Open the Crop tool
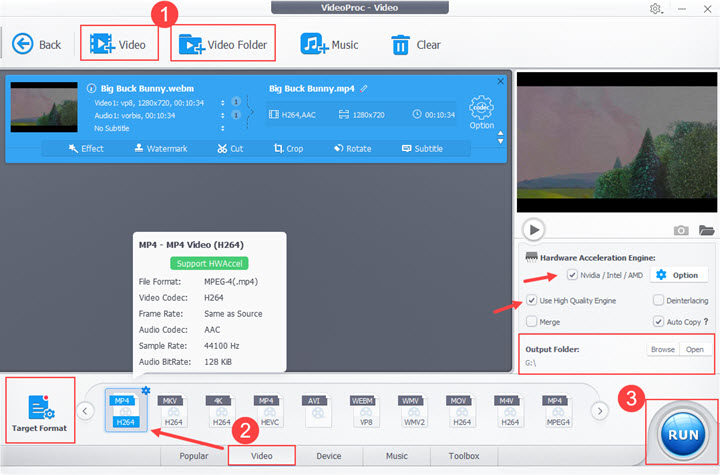Screen dimensions: 720x475 pos(288,148)
